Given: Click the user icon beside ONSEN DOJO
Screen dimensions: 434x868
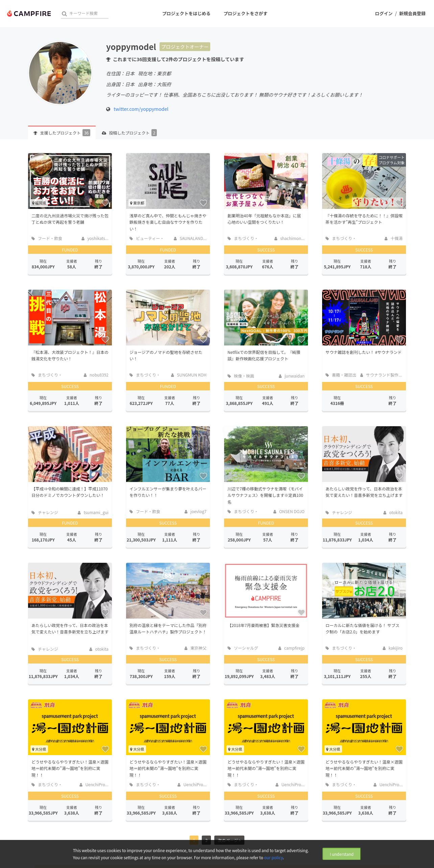Looking at the screenshot, I should click(x=275, y=512).
